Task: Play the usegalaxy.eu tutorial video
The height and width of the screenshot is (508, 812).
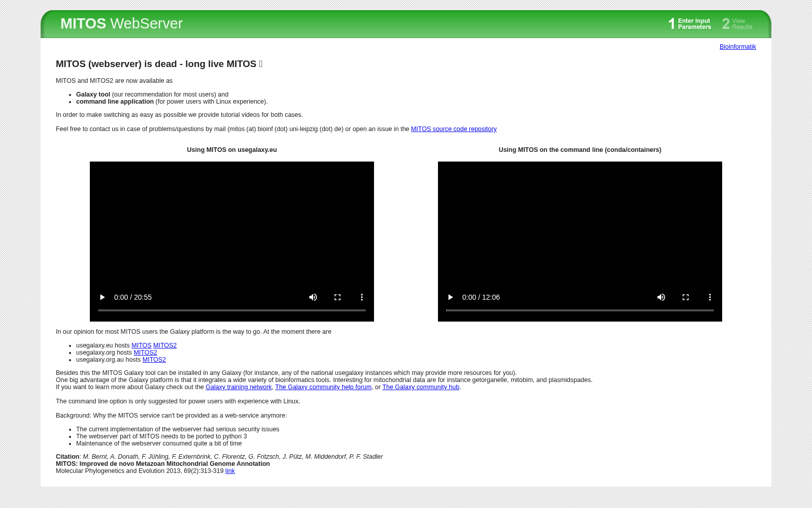Action: (x=102, y=297)
